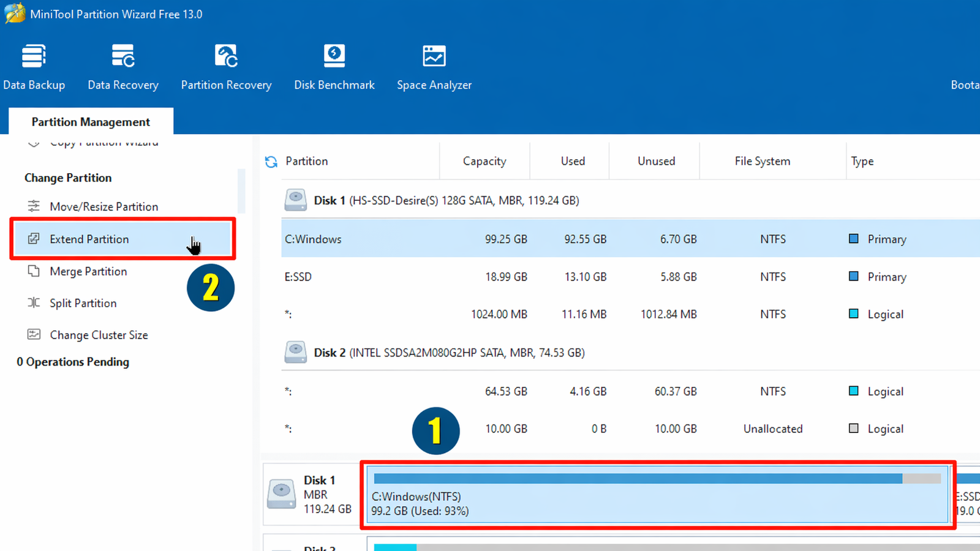Choose Move/Resize Partition in the sidebar
The height and width of the screenshot is (551, 980).
point(104,207)
